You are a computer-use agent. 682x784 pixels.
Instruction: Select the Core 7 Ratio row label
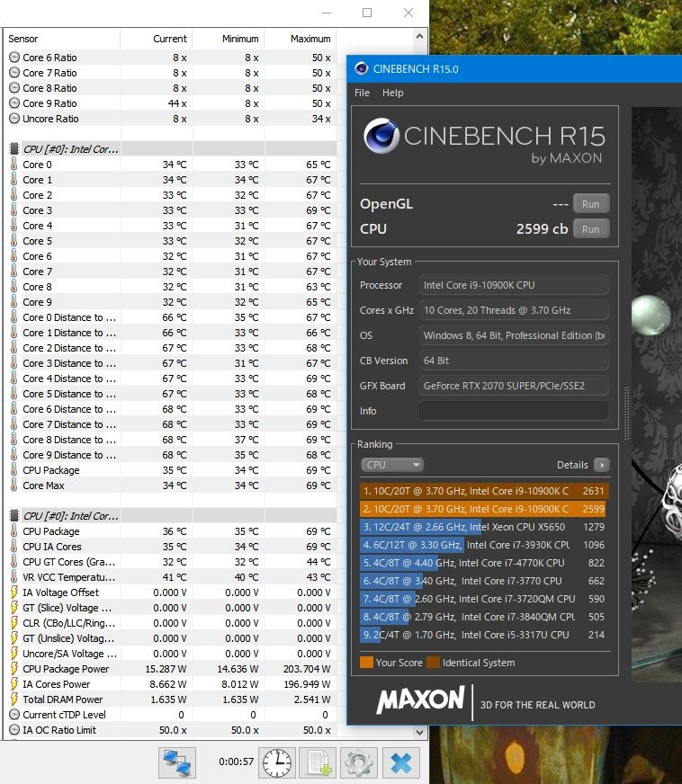pos(49,73)
